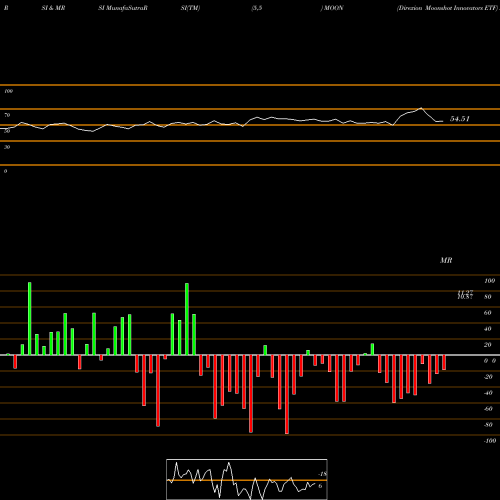Click the MR axis label 40
The height and width of the screenshot is (500, 500).
click(x=488, y=329)
